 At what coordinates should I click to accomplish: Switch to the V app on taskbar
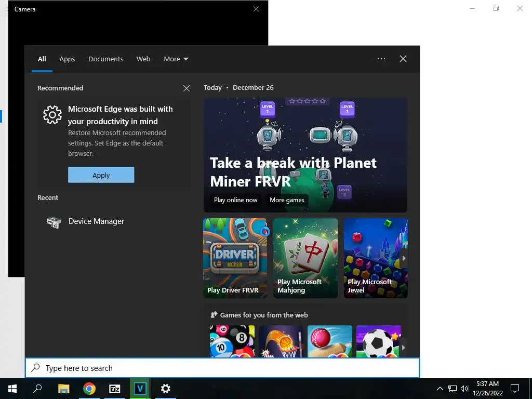(140, 389)
